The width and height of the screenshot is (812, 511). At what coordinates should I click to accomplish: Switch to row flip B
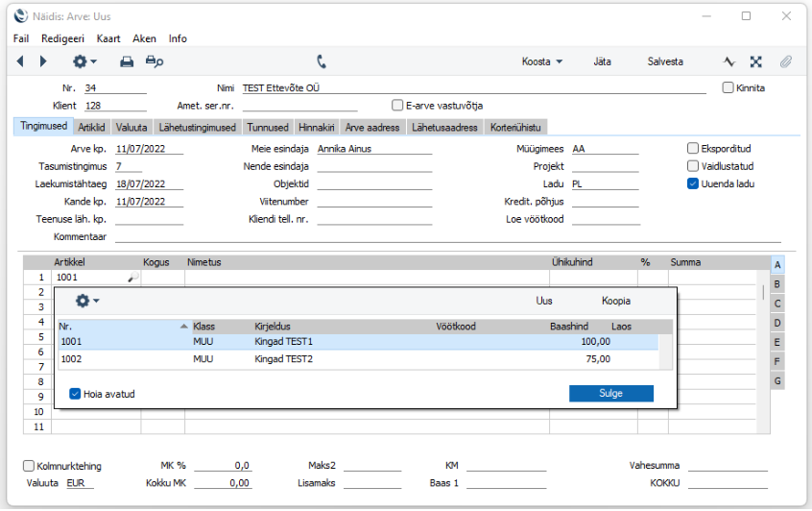click(x=777, y=284)
